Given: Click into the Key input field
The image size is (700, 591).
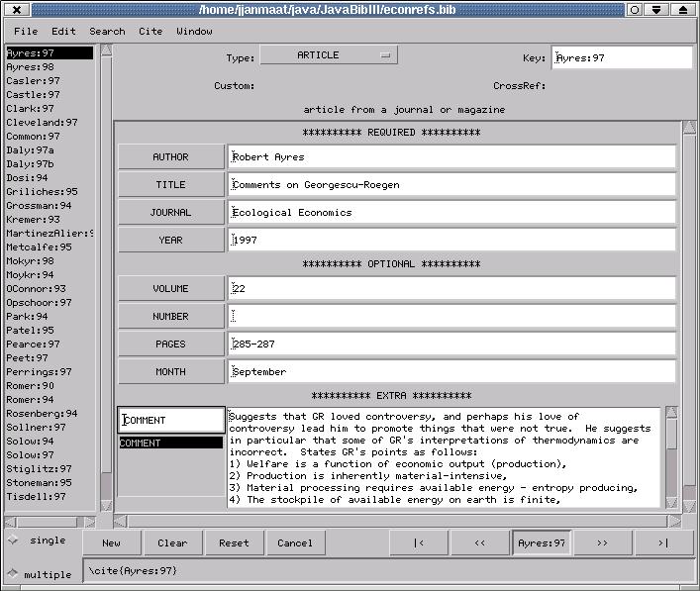Looking at the screenshot, I should coord(622,57).
